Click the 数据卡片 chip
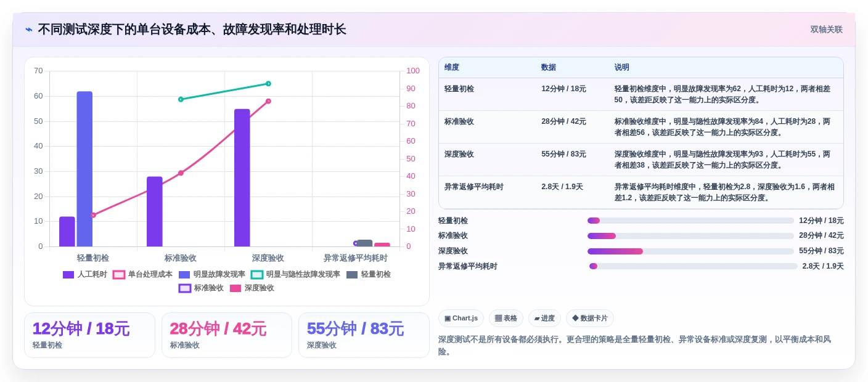Screen dimensions: 868x382 click(590, 319)
